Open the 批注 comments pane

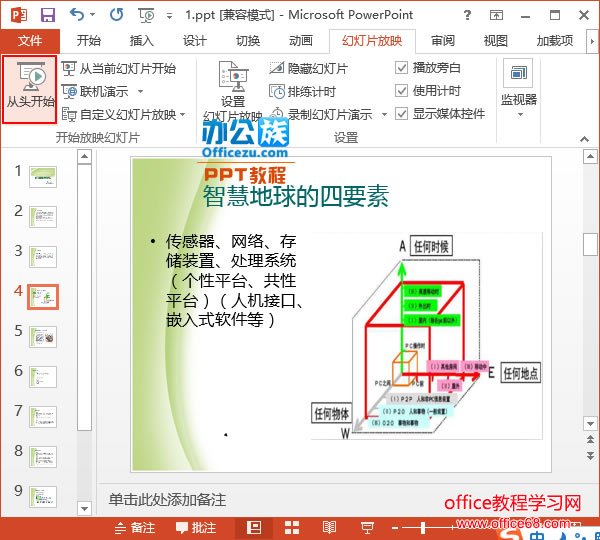[196, 528]
